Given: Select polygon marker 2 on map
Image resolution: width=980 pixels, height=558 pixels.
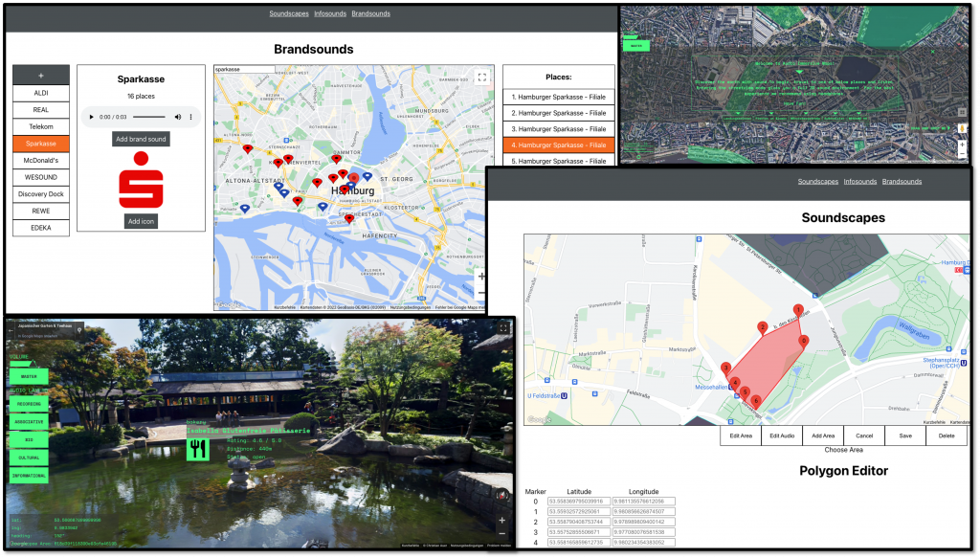Looking at the screenshot, I should 763,327.
